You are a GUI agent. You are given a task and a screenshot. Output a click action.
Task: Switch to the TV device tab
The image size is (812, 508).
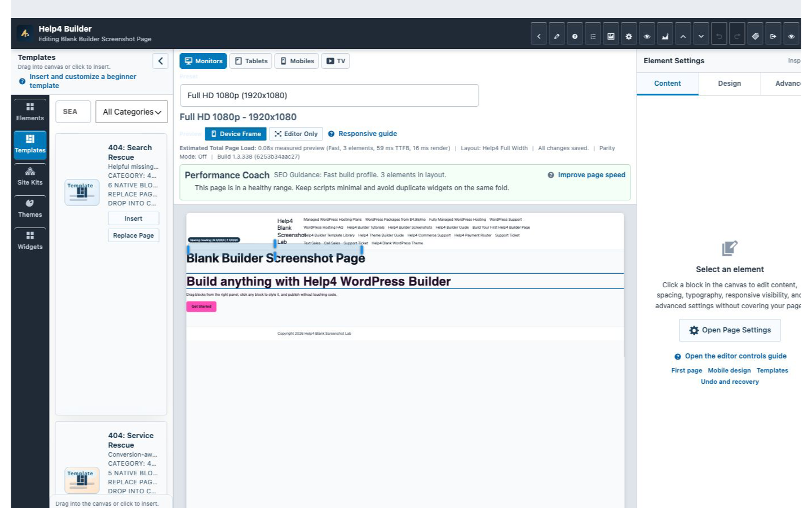[x=336, y=61]
